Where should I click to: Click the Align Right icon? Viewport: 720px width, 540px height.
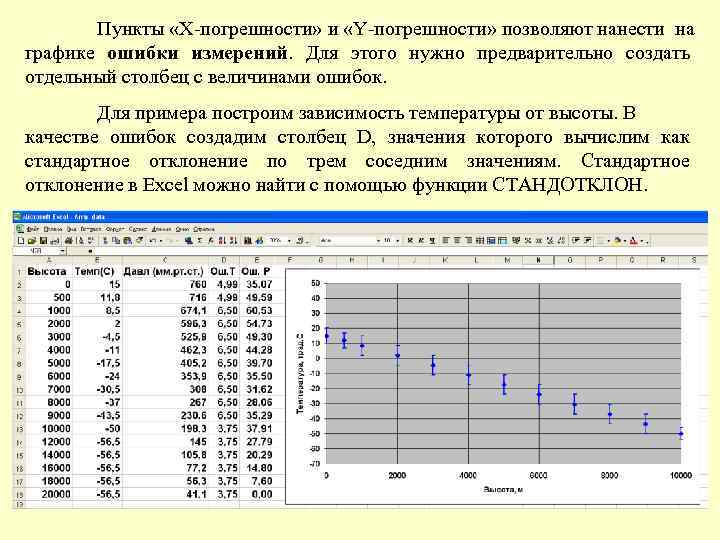[468, 240]
